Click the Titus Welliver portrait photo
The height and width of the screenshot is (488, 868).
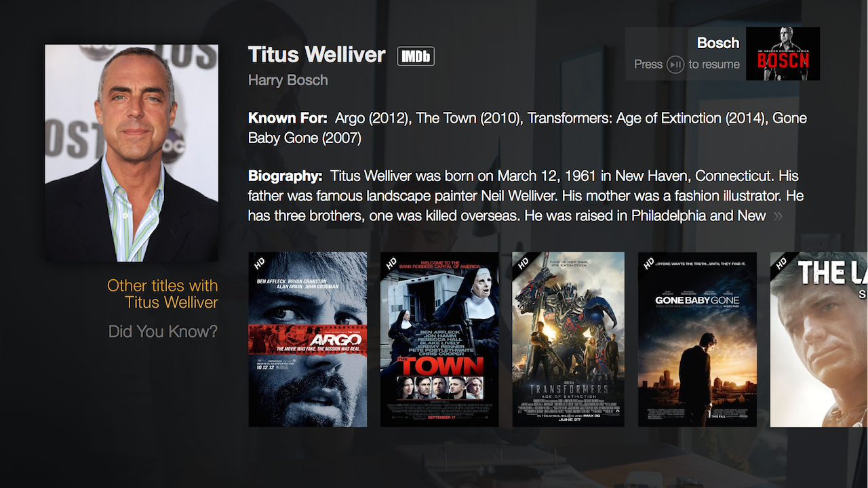(132, 153)
